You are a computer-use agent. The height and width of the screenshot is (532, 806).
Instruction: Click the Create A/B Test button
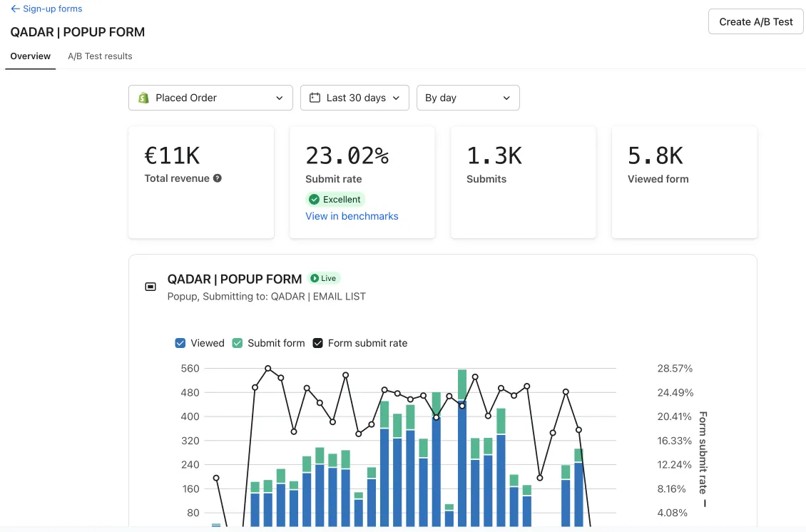click(755, 21)
